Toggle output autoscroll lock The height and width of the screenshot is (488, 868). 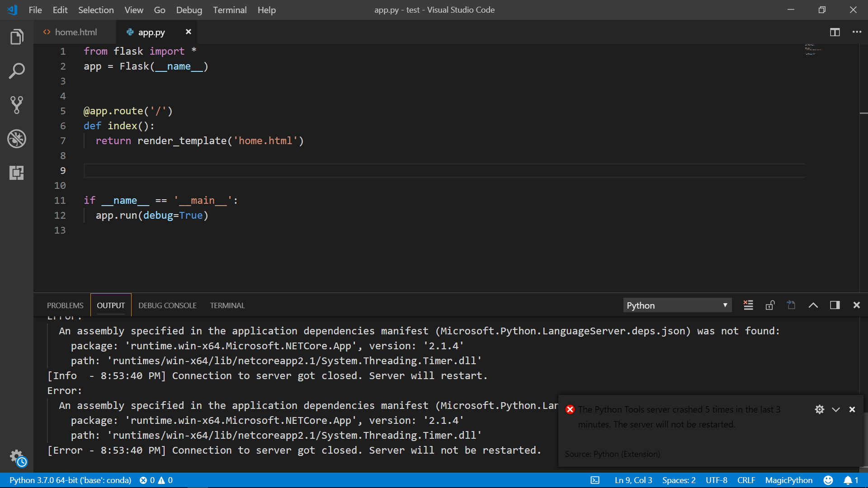pyautogui.click(x=770, y=305)
